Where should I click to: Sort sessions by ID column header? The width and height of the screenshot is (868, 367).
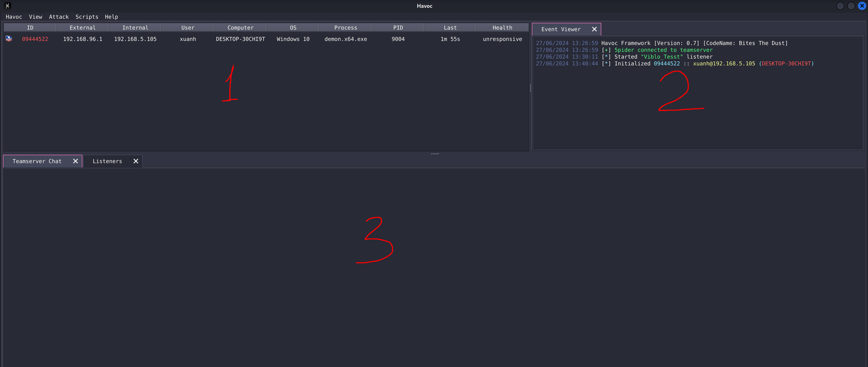click(x=30, y=27)
